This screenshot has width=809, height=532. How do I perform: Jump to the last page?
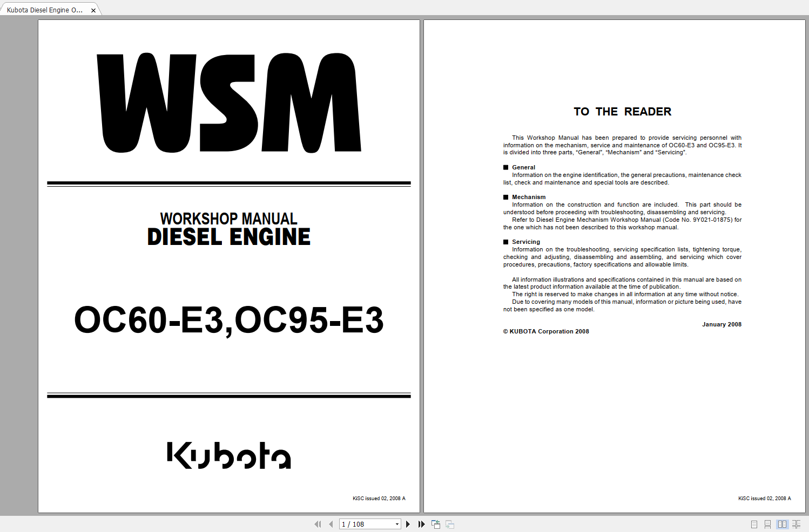[421, 524]
